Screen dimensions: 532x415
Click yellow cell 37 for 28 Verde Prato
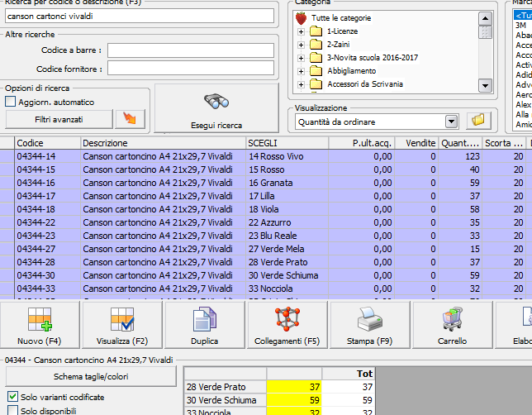pos(294,387)
